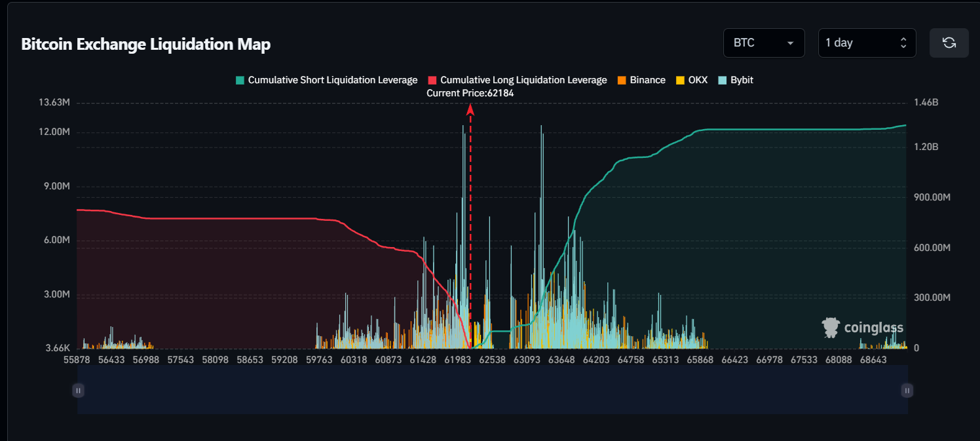The width and height of the screenshot is (980, 441).
Task: Click the up-down arrows in the 1 day selector
Action: [903, 43]
